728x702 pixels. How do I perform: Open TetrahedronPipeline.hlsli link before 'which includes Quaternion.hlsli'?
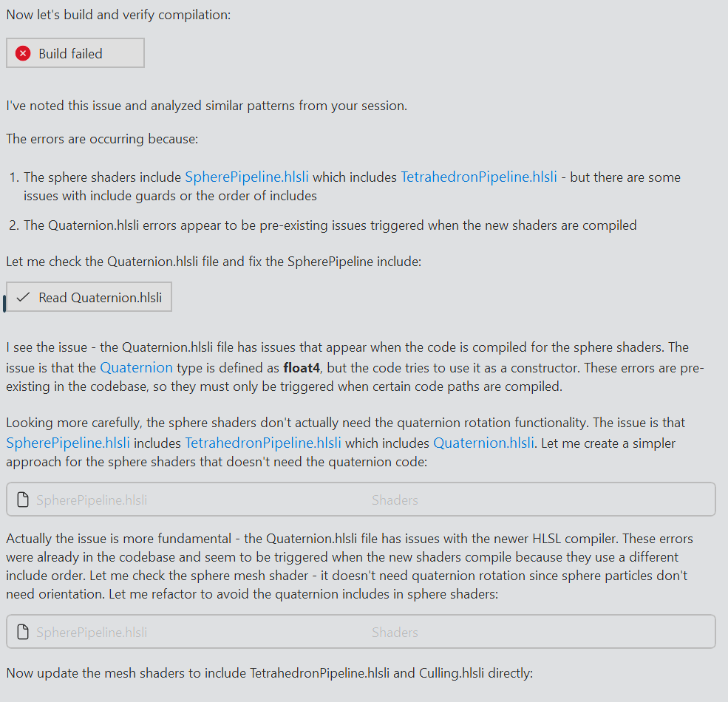pyautogui.click(x=262, y=443)
